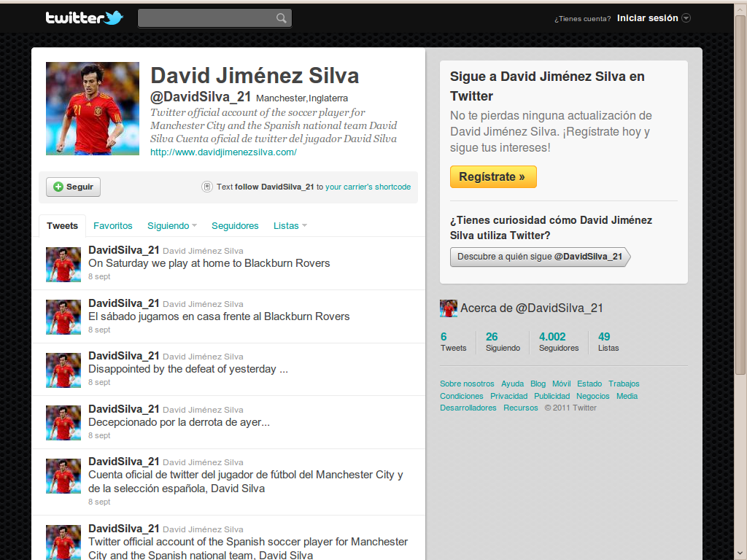Open the Seguidores tab
The width and height of the screenshot is (747, 560).
(x=235, y=226)
